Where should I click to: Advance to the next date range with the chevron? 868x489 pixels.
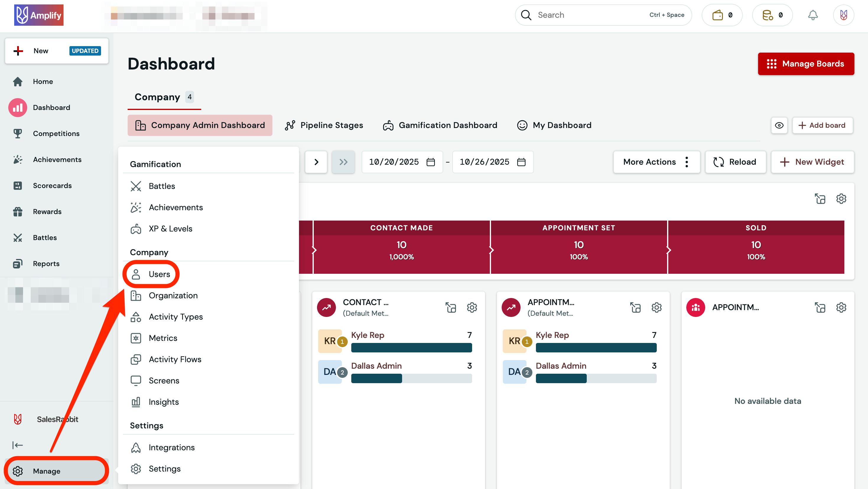(316, 162)
